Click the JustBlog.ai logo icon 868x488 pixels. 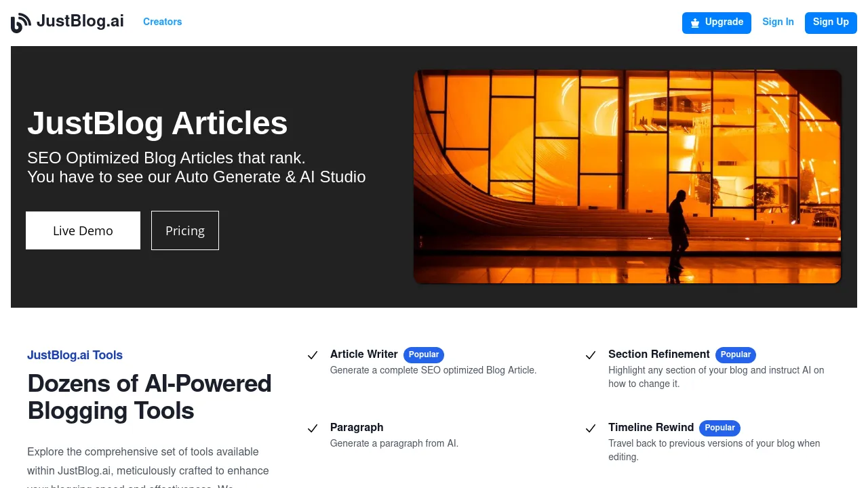18,22
